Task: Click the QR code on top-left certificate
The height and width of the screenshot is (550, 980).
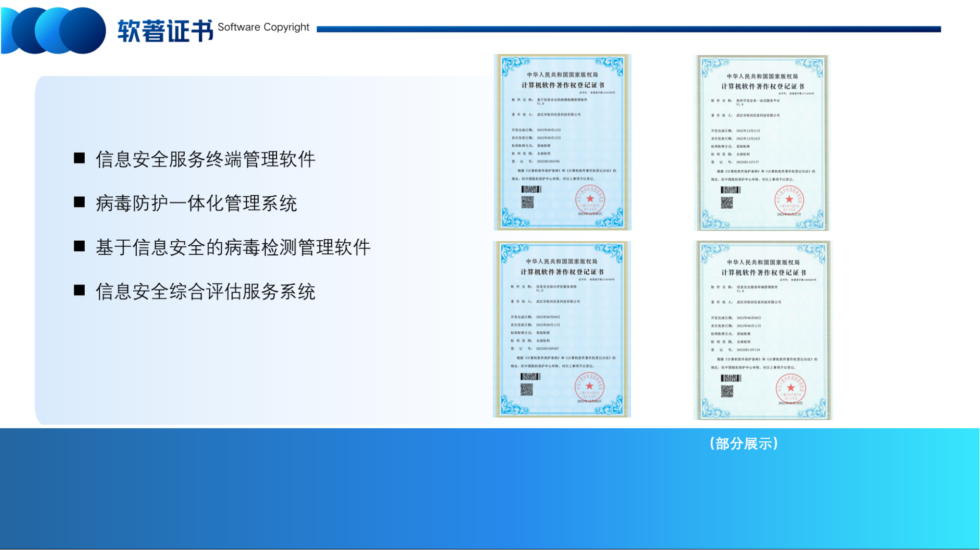Action: point(527,202)
